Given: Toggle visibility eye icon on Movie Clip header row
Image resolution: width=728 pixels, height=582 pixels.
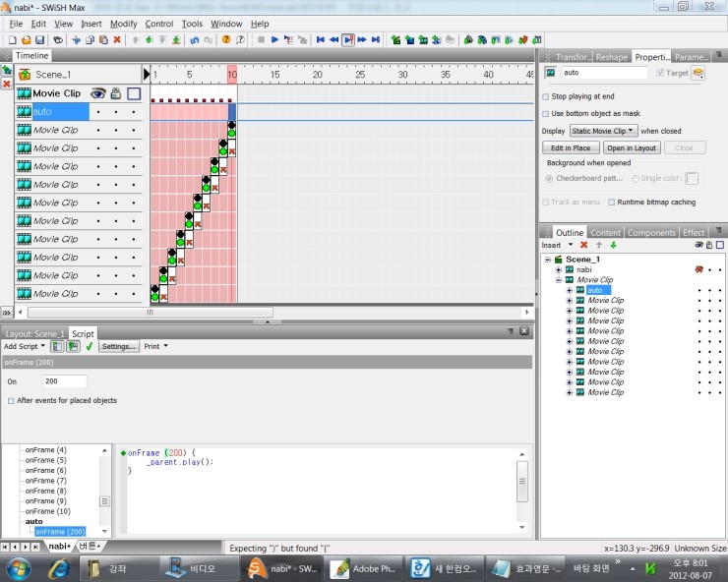Looking at the screenshot, I should 97,93.
